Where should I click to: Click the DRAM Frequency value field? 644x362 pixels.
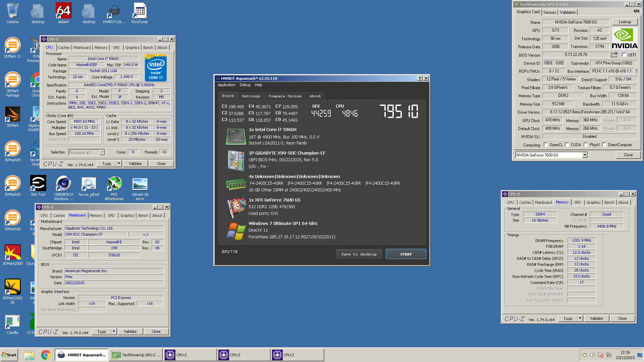point(582,240)
